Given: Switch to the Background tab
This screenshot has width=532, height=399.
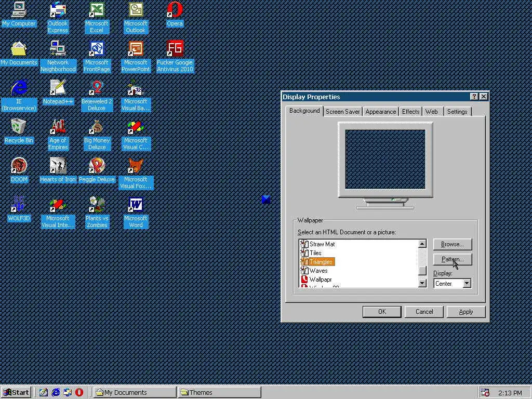Looking at the screenshot, I should point(304,111).
